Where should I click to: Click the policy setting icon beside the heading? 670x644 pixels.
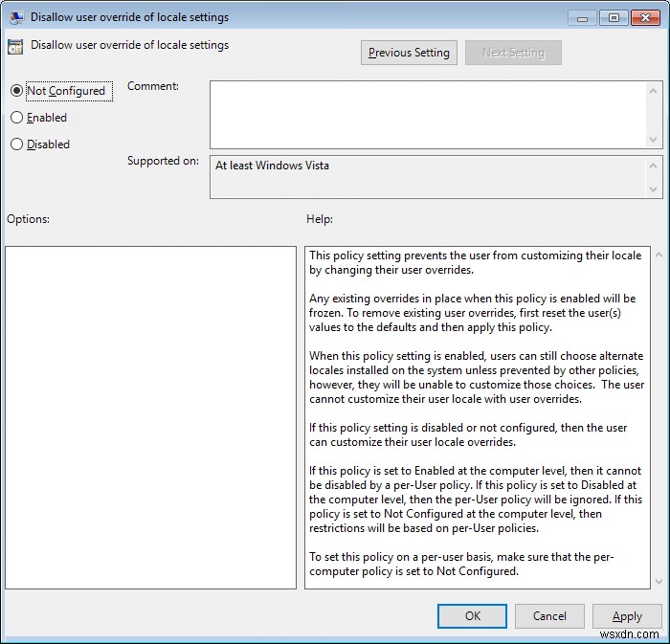(15, 47)
